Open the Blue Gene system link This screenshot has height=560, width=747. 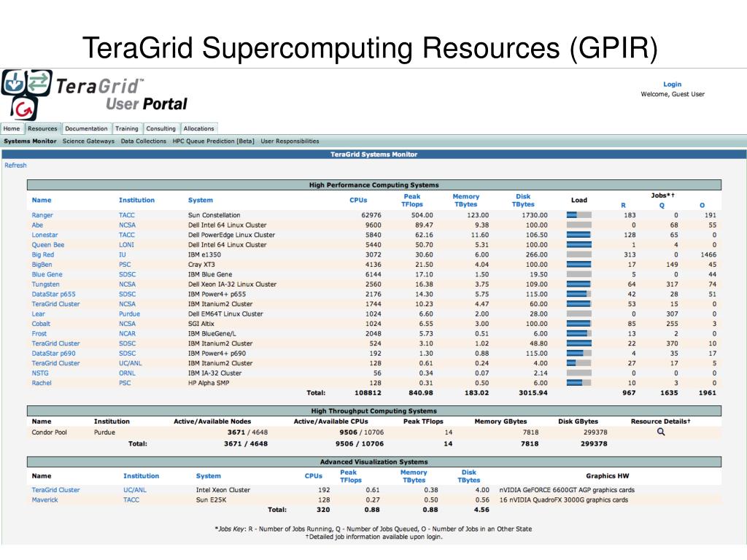[x=47, y=274]
